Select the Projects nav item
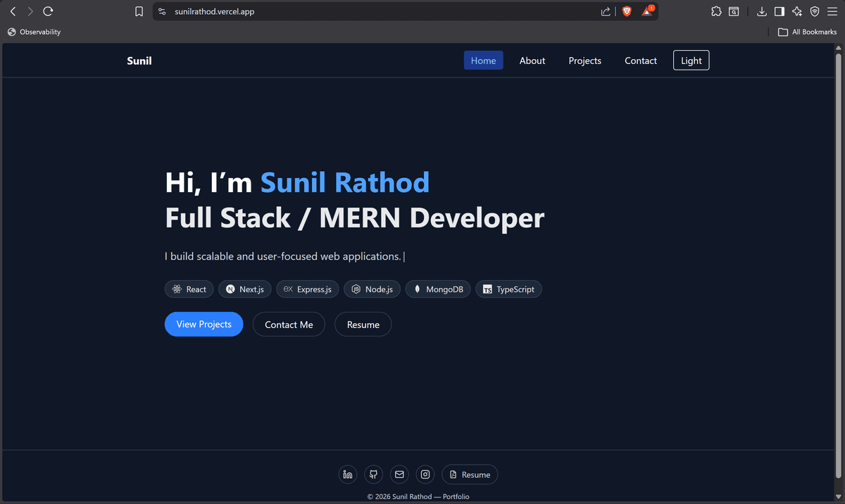The width and height of the screenshot is (845, 504). pyautogui.click(x=584, y=61)
